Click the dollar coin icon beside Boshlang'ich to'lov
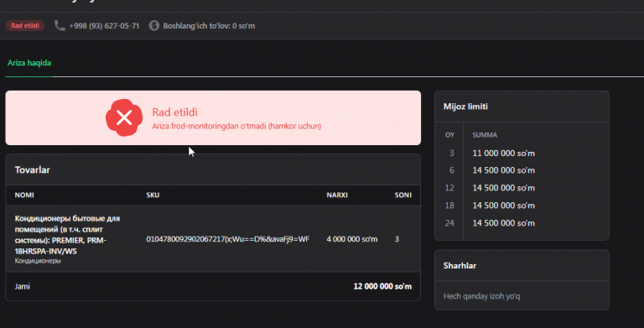Screen dimensions: 644x328 pyautogui.click(x=154, y=25)
